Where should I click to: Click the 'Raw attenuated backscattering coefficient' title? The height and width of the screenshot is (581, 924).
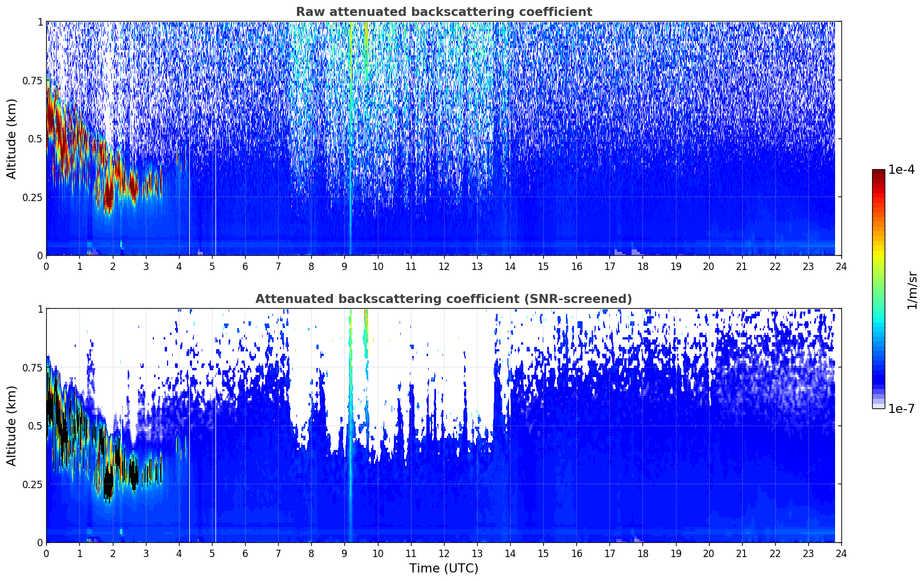click(443, 12)
